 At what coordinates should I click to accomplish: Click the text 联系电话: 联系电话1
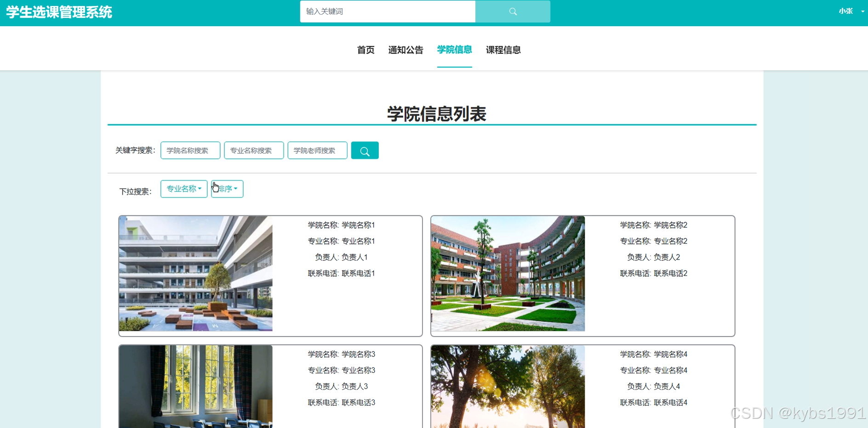pyautogui.click(x=342, y=273)
